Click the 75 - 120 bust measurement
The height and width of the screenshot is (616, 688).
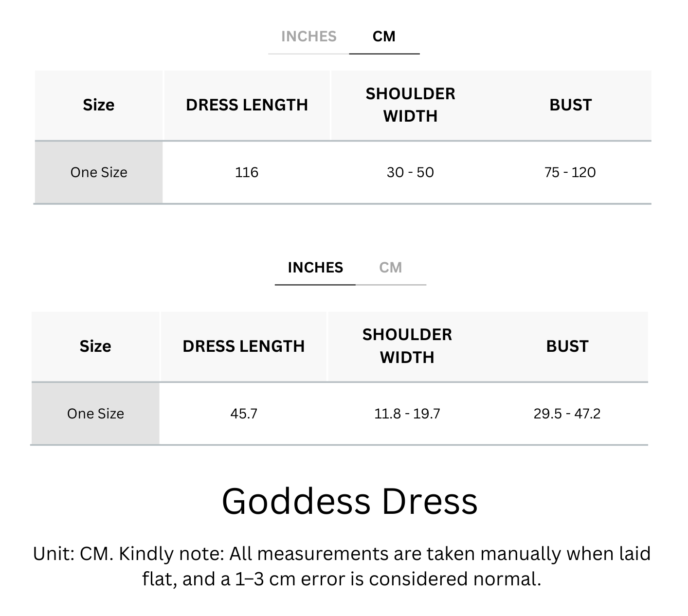pyautogui.click(x=570, y=172)
